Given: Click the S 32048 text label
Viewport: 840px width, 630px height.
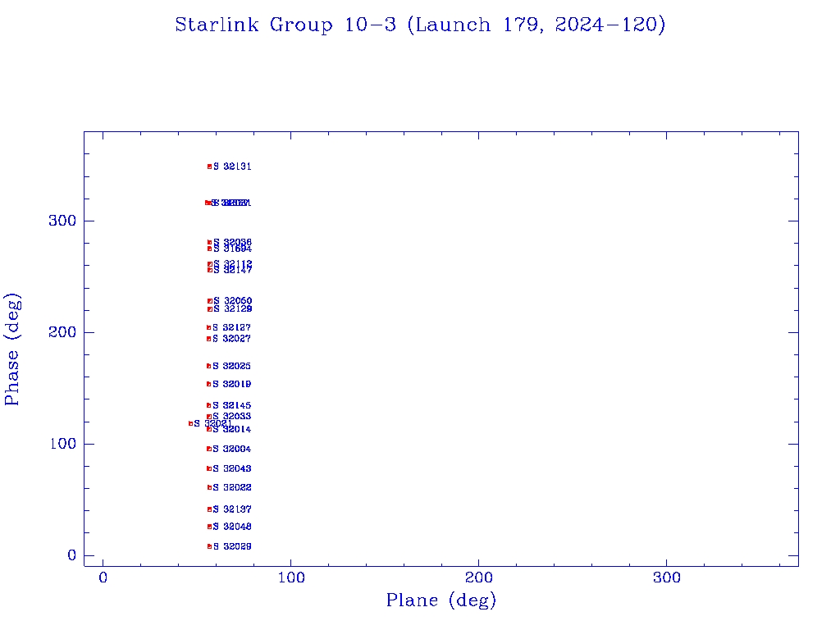Looking at the screenshot, I should coord(232,527).
